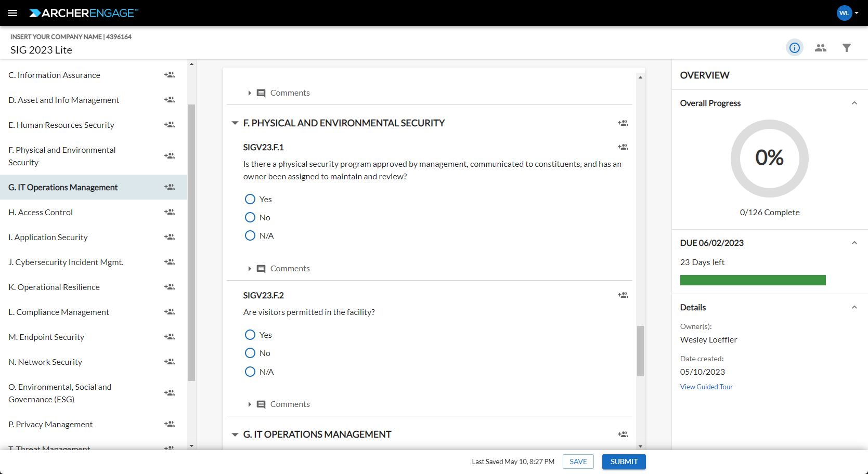Click the assign icon beside H. Access Control
This screenshot has height=474, width=868.
click(x=169, y=212)
